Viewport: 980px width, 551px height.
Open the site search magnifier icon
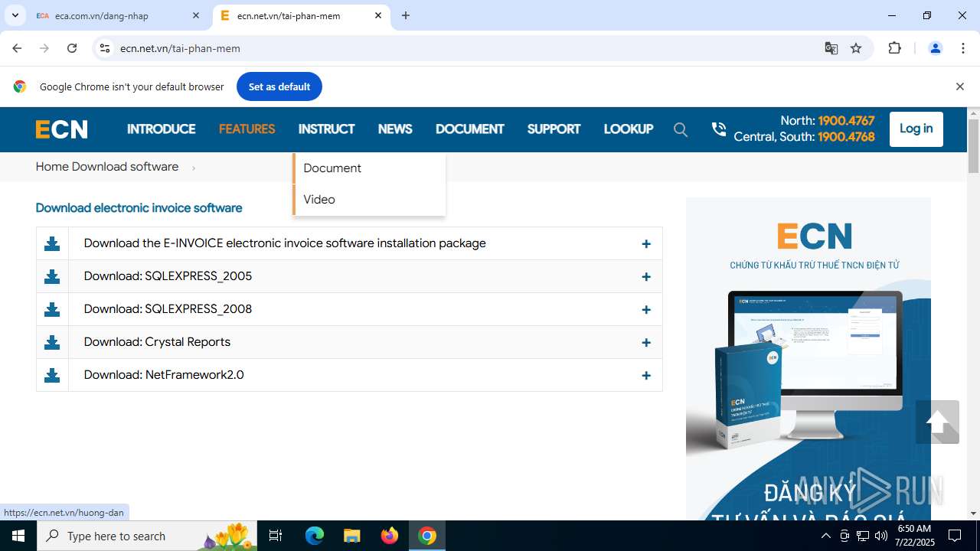(681, 129)
